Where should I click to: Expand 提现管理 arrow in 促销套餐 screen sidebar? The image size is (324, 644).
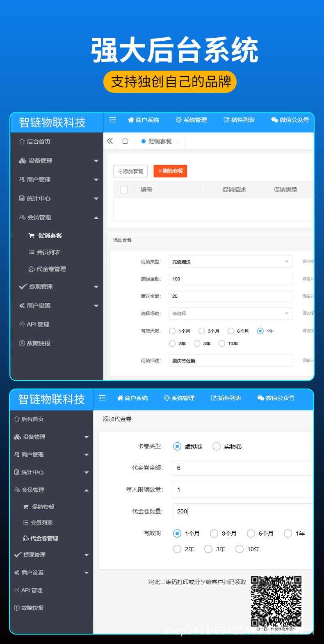(96, 287)
